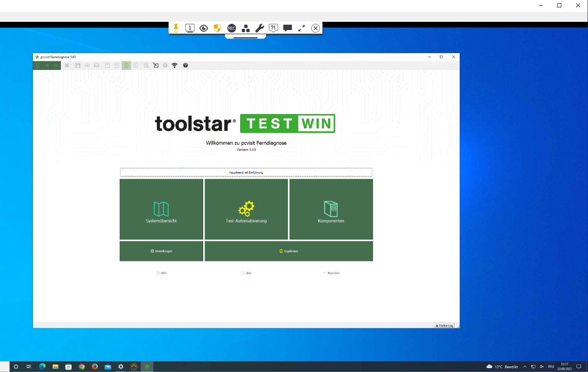Start session recording with REC button
The height and width of the screenshot is (372, 588).
231,28
